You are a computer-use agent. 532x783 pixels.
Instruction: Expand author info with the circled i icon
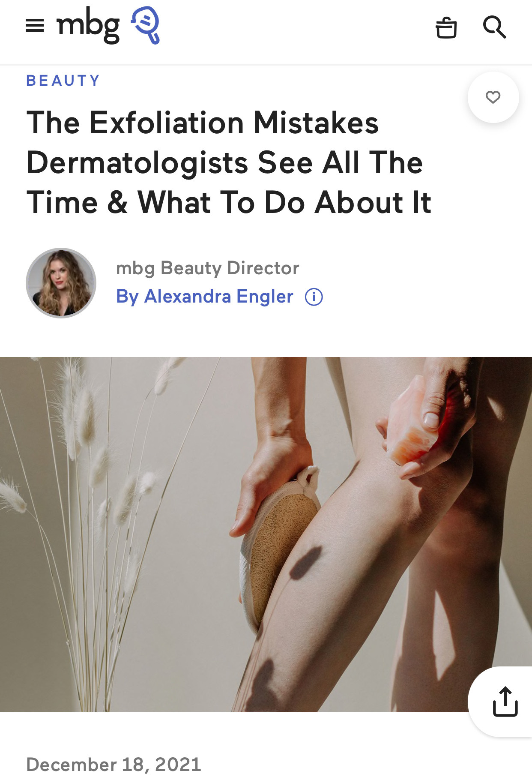314,297
